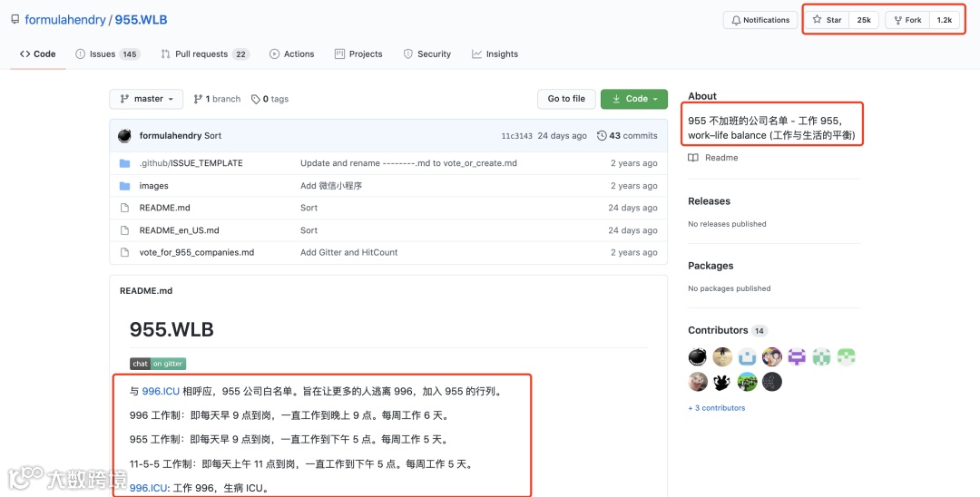Switch to the Code tab
The width and height of the screenshot is (980, 497).
click(38, 54)
